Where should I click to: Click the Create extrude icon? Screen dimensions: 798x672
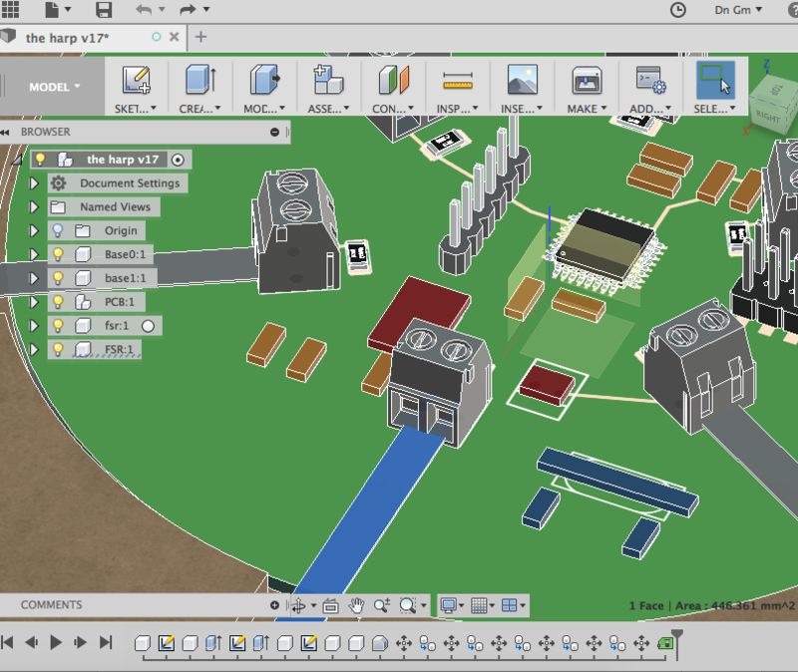coord(199,81)
